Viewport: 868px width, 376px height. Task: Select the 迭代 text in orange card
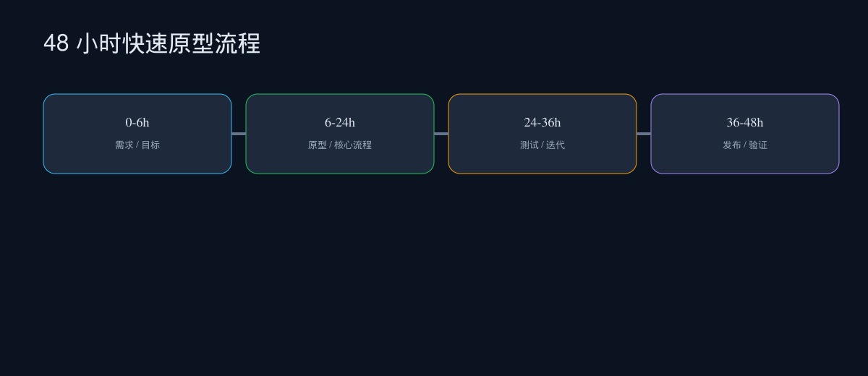556,145
